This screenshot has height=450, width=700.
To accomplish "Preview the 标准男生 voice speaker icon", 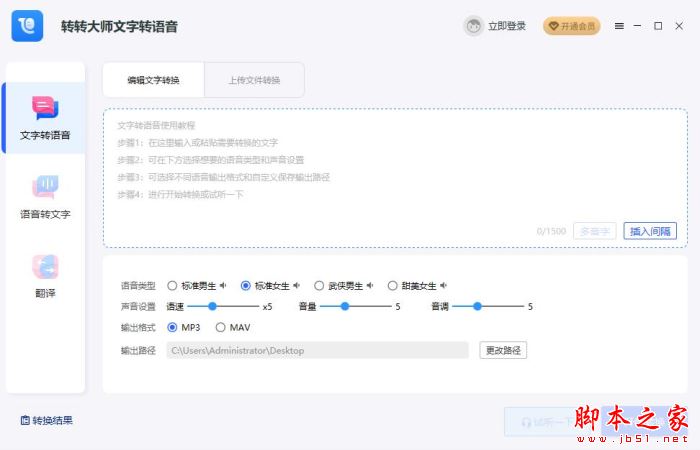I will pos(223,285).
